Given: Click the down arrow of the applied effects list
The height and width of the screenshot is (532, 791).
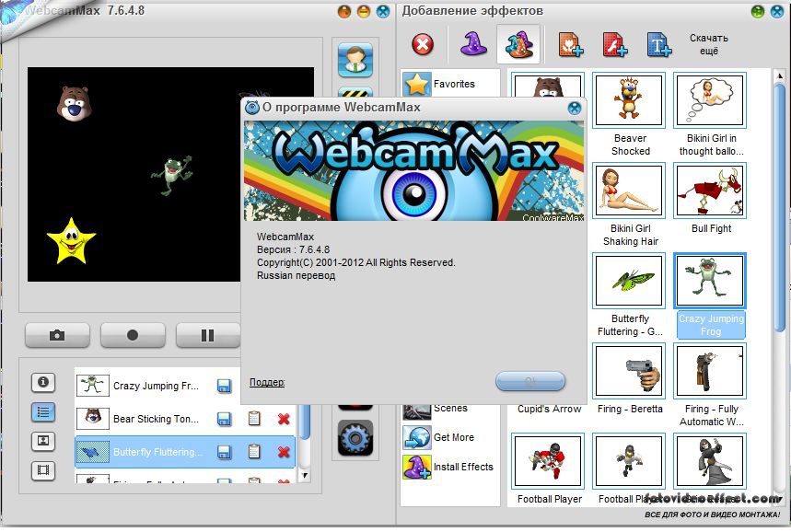Looking at the screenshot, I should [x=304, y=476].
